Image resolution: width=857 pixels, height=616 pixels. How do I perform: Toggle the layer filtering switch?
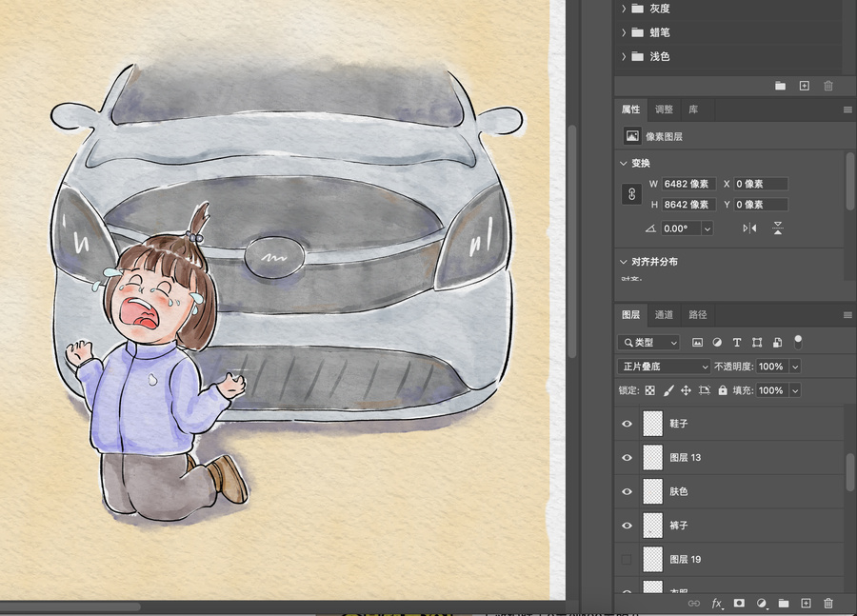pyautogui.click(x=798, y=342)
